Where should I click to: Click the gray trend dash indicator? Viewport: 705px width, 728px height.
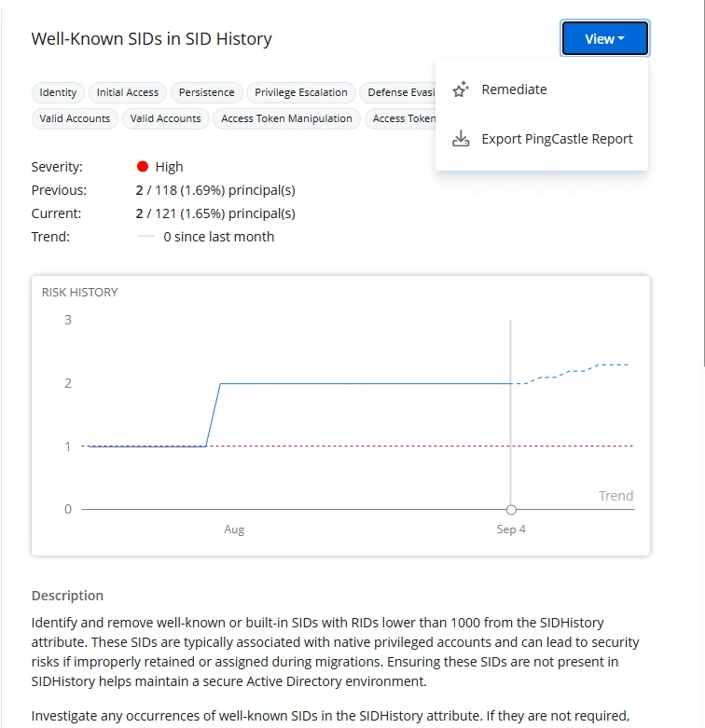(146, 237)
